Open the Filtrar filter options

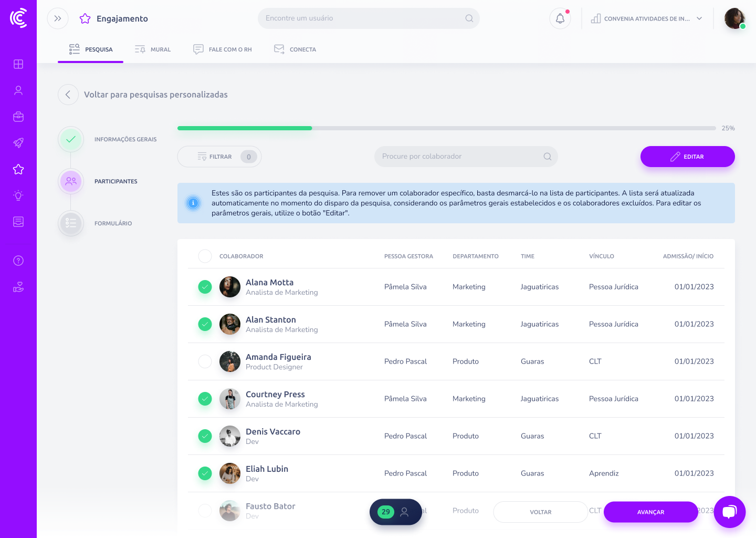(219, 157)
